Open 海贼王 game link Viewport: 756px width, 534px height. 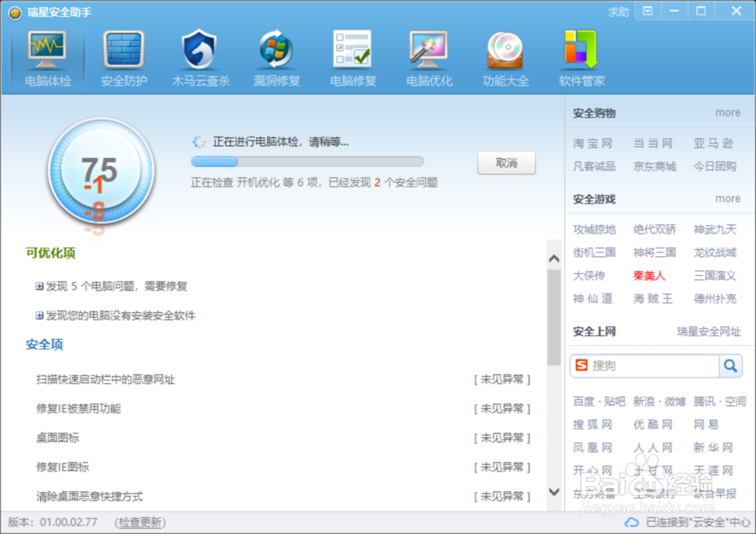point(653,298)
